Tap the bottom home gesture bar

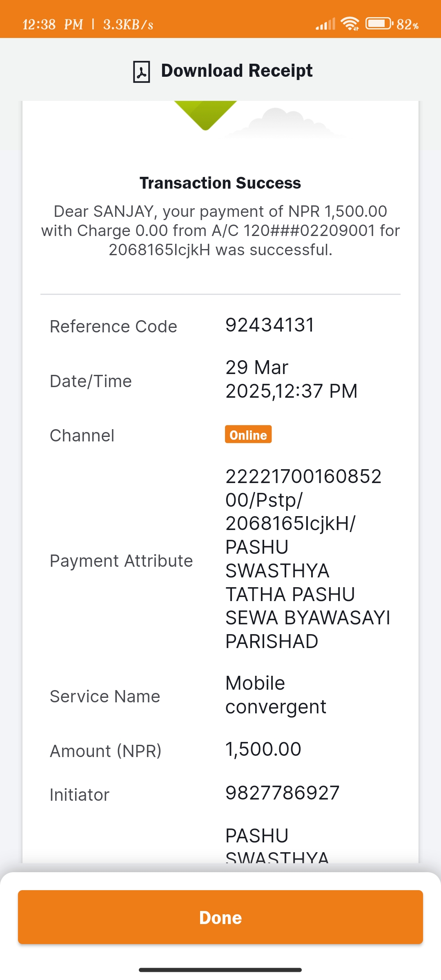click(x=220, y=970)
